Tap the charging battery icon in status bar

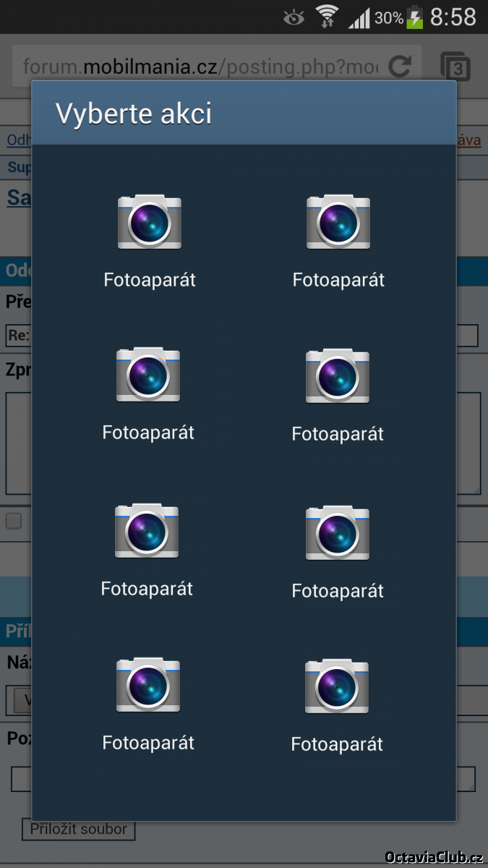(x=415, y=17)
